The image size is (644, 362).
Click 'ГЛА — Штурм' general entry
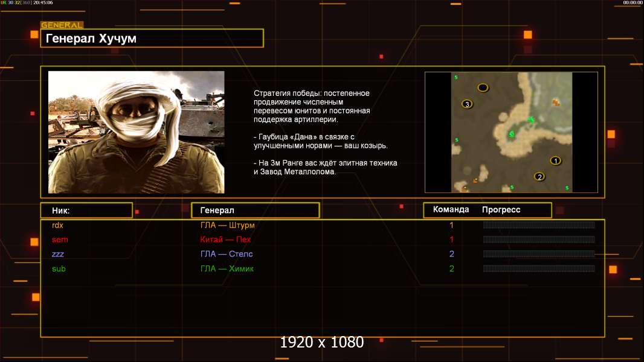point(228,225)
